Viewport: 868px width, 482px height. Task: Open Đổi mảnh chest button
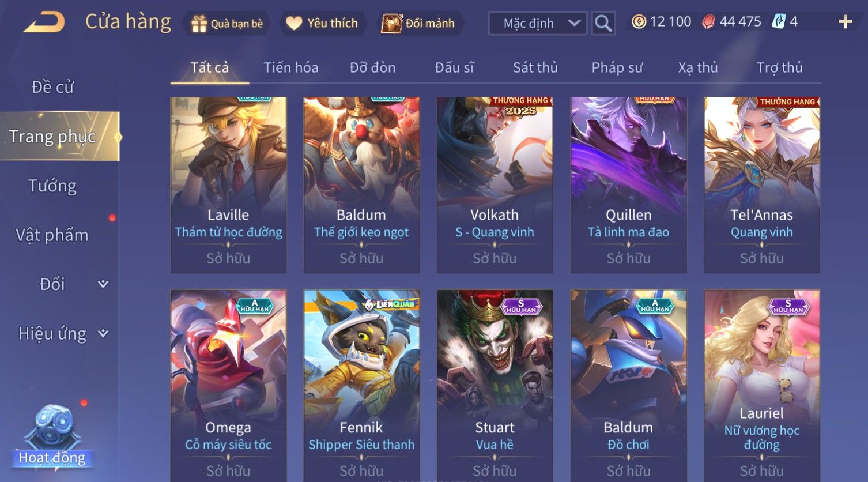click(419, 23)
